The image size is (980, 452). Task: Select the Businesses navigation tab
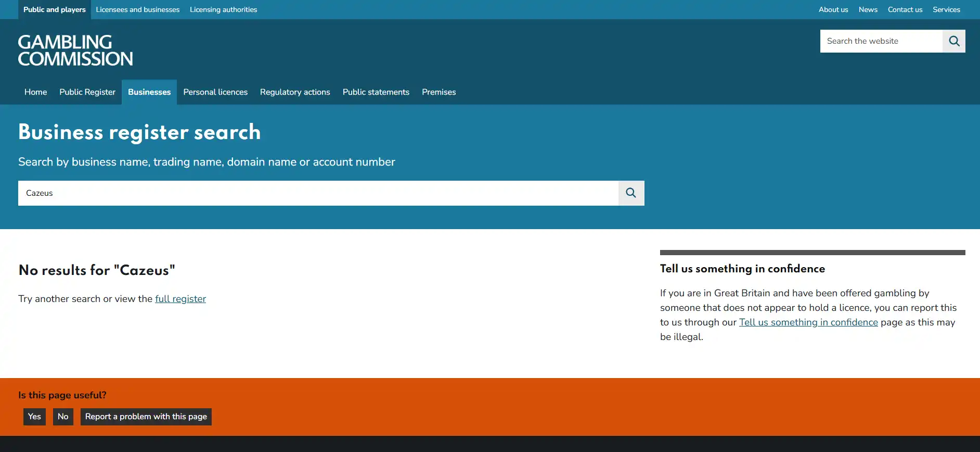(x=149, y=92)
